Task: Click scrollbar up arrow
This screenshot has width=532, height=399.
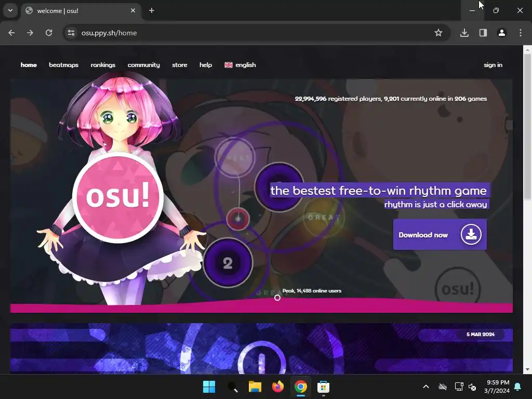Action: [x=527, y=50]
